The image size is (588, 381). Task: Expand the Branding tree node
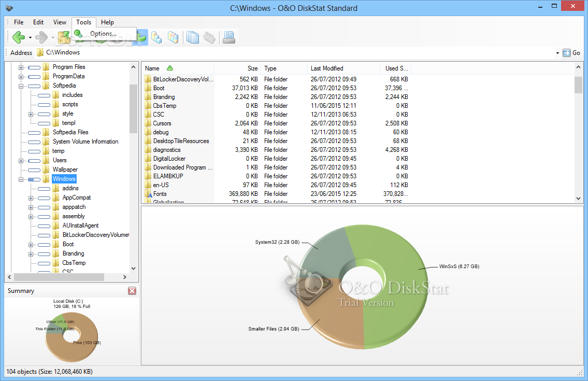click(31, 254)
